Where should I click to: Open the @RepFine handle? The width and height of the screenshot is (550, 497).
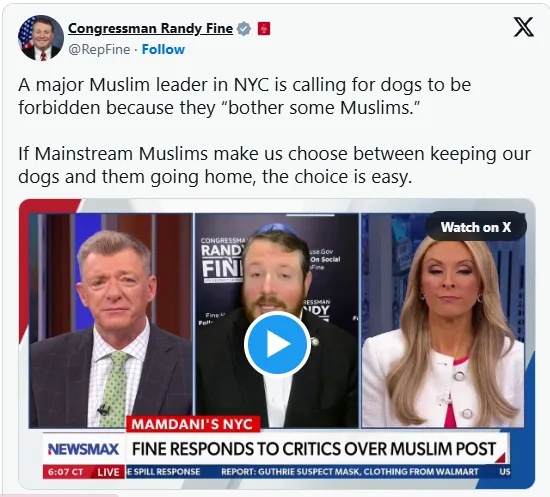point(99,49)
